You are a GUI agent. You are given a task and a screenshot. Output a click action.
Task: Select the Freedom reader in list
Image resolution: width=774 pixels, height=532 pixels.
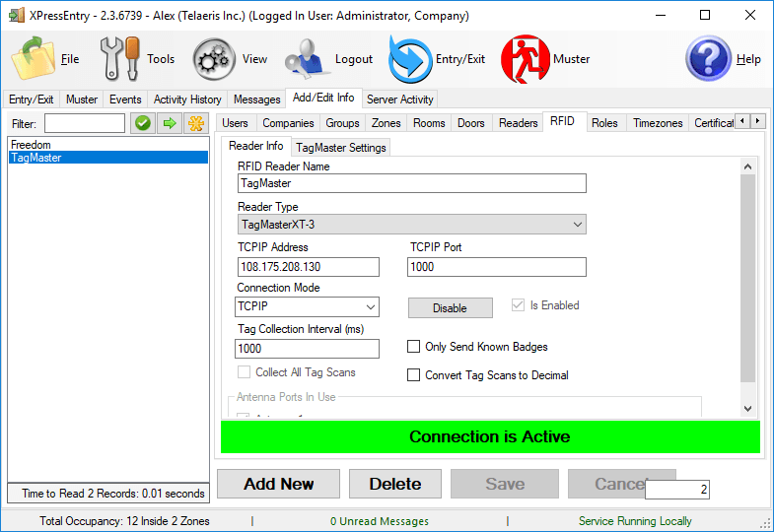(x=108, y=145)
